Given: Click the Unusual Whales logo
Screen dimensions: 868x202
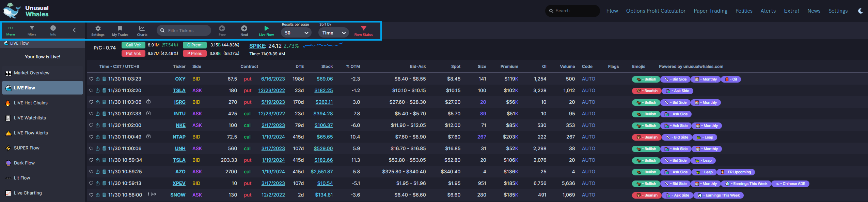Looking at the screenshot, I should 26,11.
